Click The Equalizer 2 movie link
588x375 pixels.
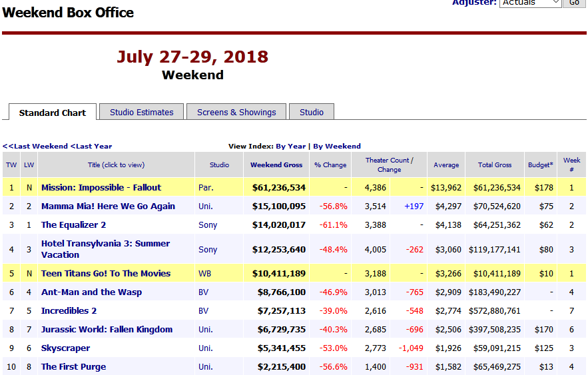pos(73,225)
